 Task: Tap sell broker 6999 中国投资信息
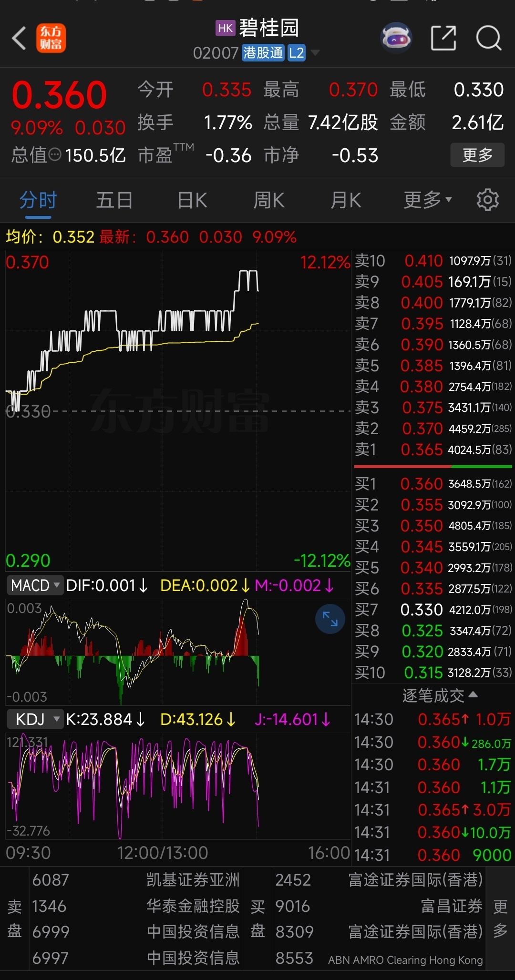136,932
